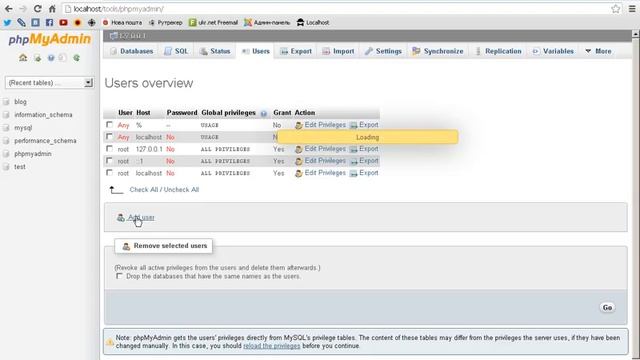Switch to the Status tab

(215, 51)
